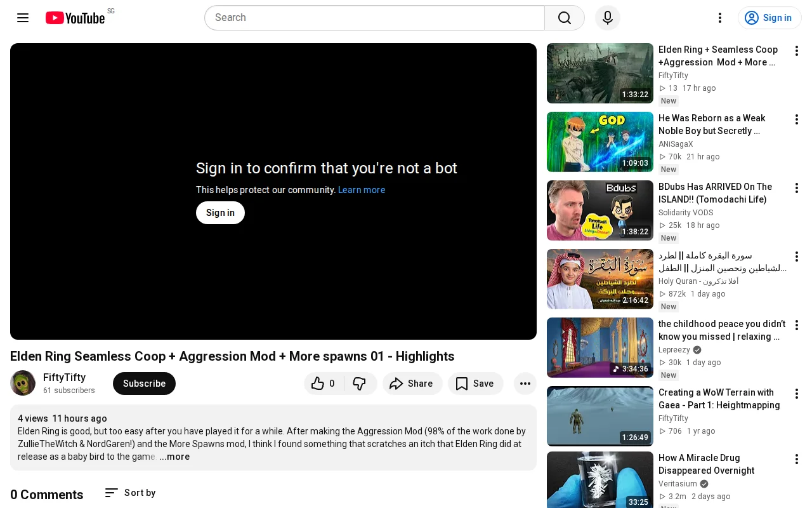Click Lepreezy channel name

point(674,350)
